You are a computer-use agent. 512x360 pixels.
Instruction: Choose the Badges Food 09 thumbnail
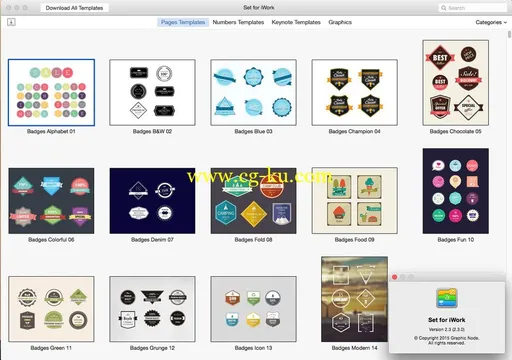click(x=354, y=201)
